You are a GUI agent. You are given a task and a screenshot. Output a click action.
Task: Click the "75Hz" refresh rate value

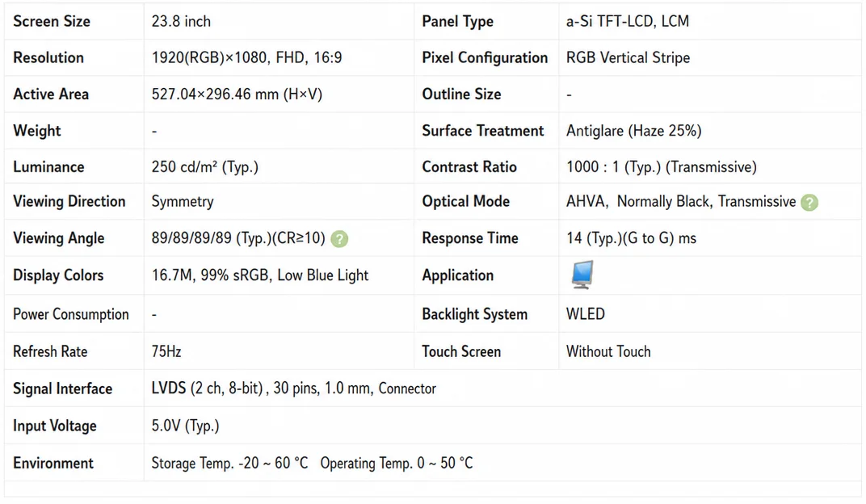pos(166,351)
